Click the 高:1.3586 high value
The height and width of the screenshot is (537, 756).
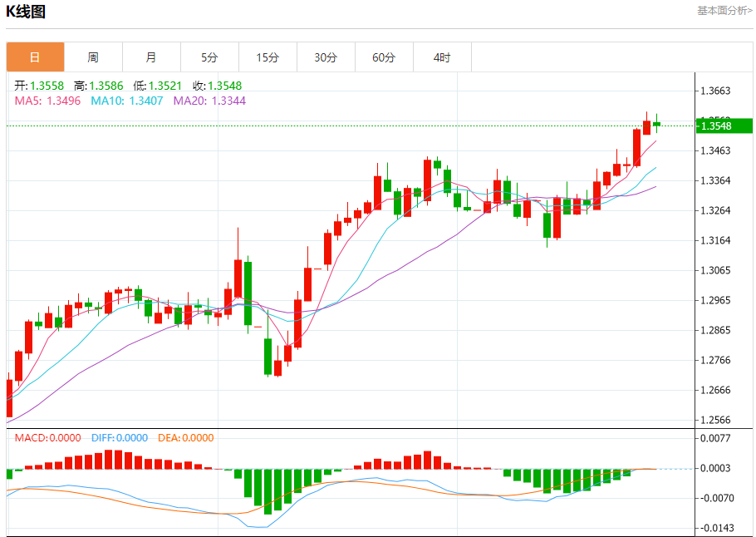[x=99, y=86]
